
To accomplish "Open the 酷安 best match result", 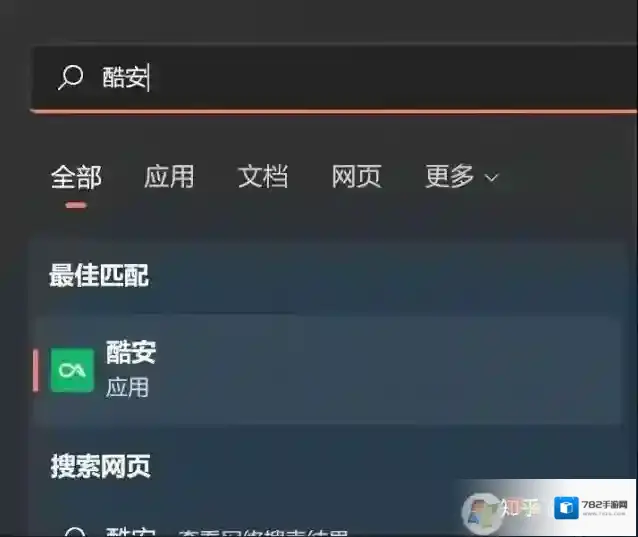I will (328, 370).
